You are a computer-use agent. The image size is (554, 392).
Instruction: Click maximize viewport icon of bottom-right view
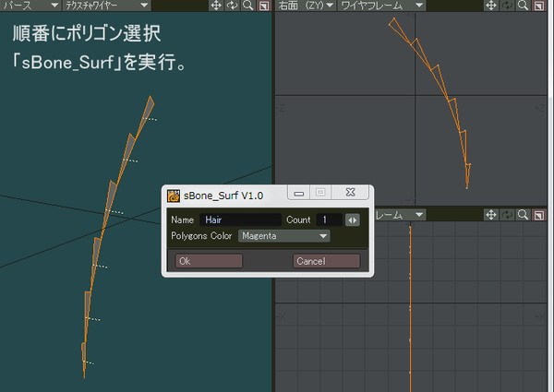click(x=539, y=215)
